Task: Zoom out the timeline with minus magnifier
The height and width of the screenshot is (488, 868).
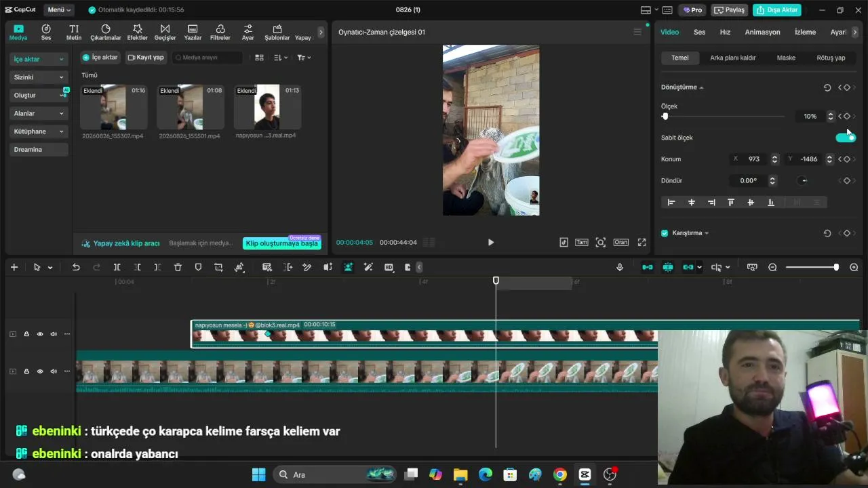Action: [772, 267]
